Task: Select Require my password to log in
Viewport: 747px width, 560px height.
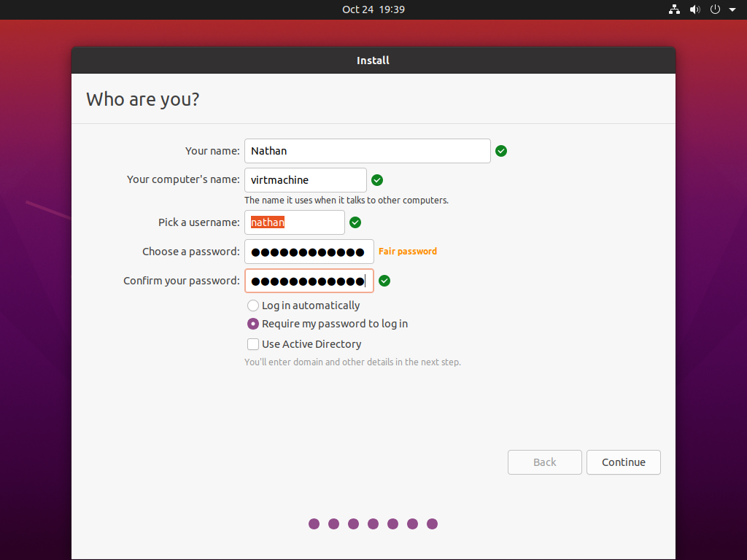Action: click(252, 324)
